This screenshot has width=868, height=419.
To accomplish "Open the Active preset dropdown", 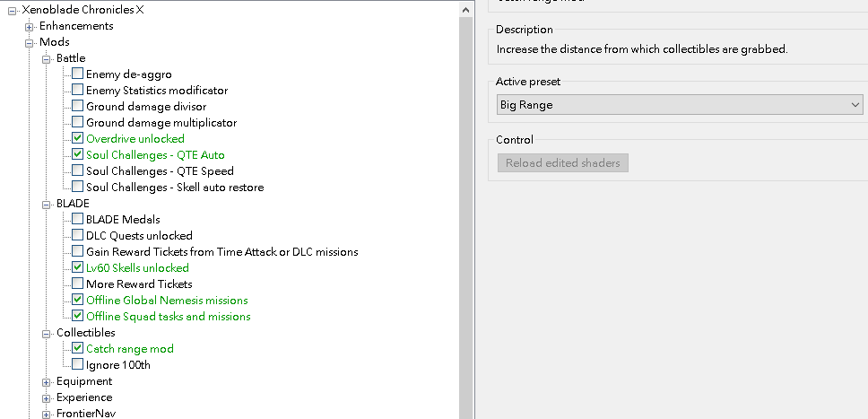I will [x=680, y=105].
